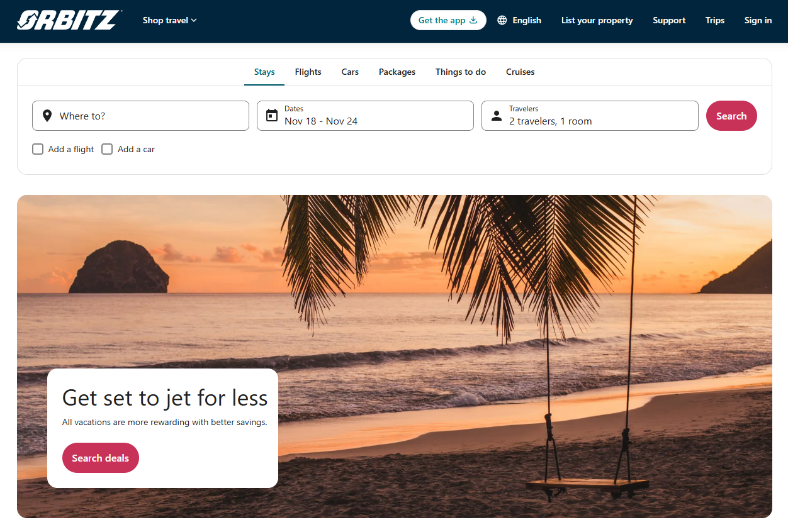Switch to the Flights tab
This screenshot has width=788, height=532.
click(308, 72)
